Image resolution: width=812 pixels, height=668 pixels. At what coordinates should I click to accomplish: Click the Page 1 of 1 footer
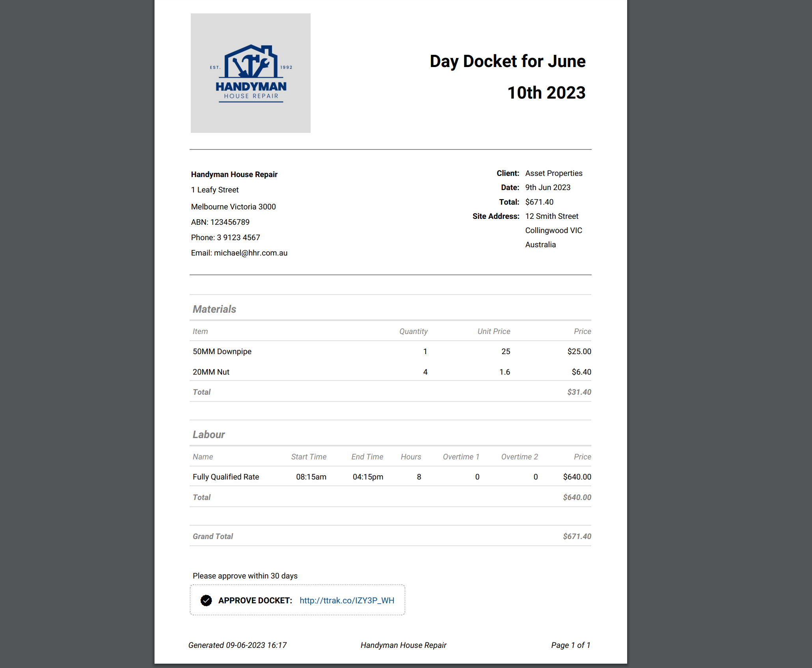[x=570, y=645]
